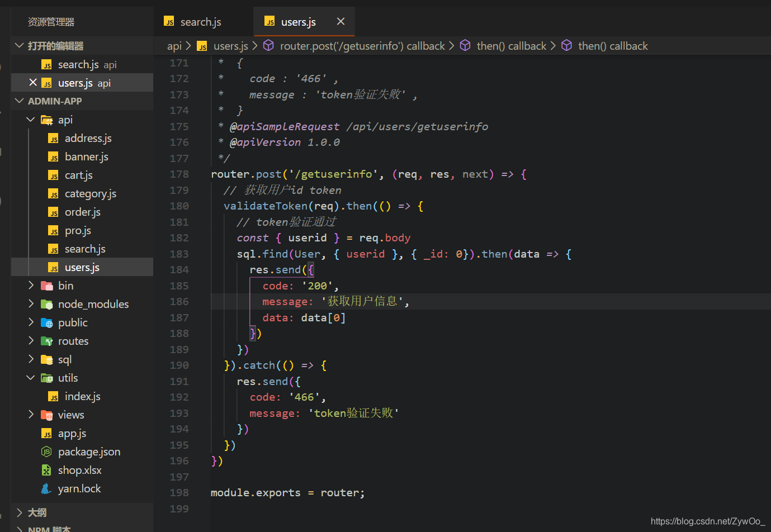Expand the views folder chevron
Screen dimensions: 771x532
(x=31, y=415)
